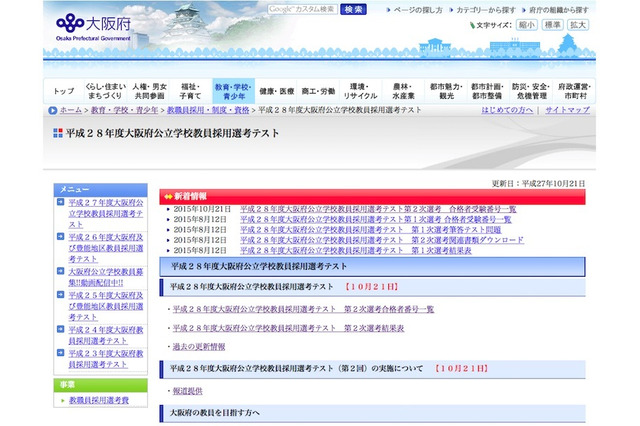Open サイトマップ link

tap(567, 110)
